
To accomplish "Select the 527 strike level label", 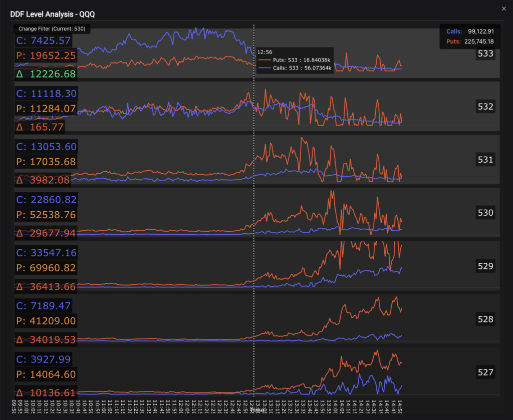I will pyautogui.click(x=485, y=372).
